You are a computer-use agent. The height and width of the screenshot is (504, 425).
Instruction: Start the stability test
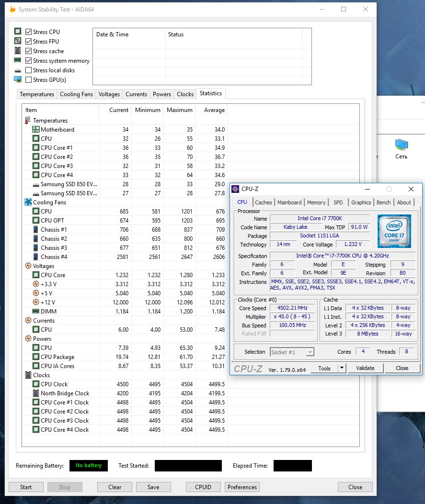(26, 487)
